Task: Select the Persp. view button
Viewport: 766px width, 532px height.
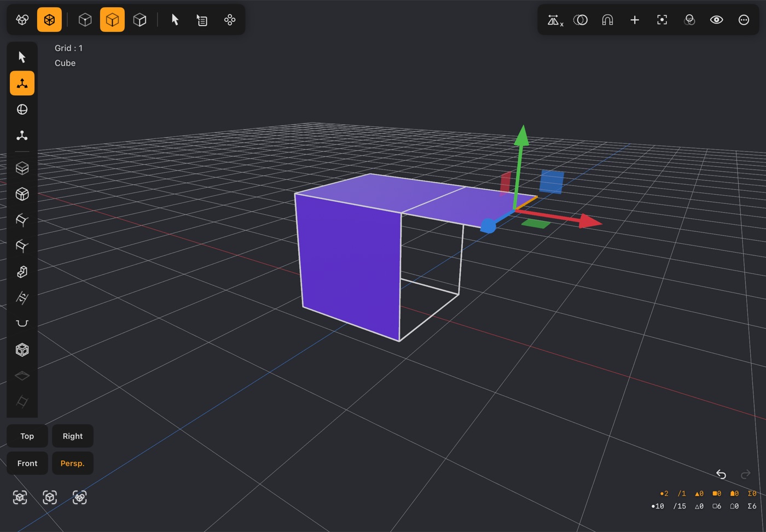Action: pos(73,463)
